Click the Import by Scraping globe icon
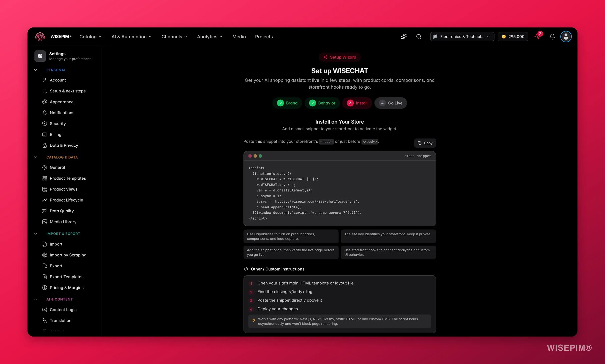The height and width of the screenshot is (364, 605). (x=45, y=255)
